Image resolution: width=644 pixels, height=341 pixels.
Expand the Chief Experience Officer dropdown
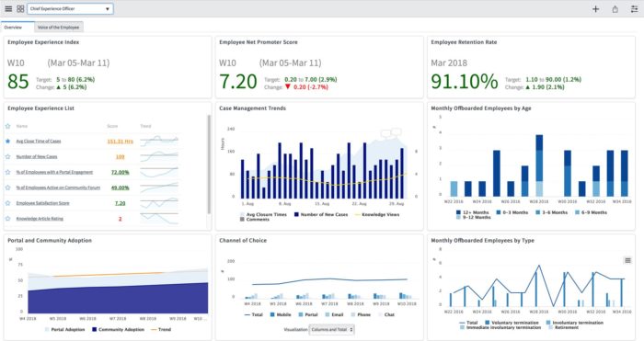[70, 8]
